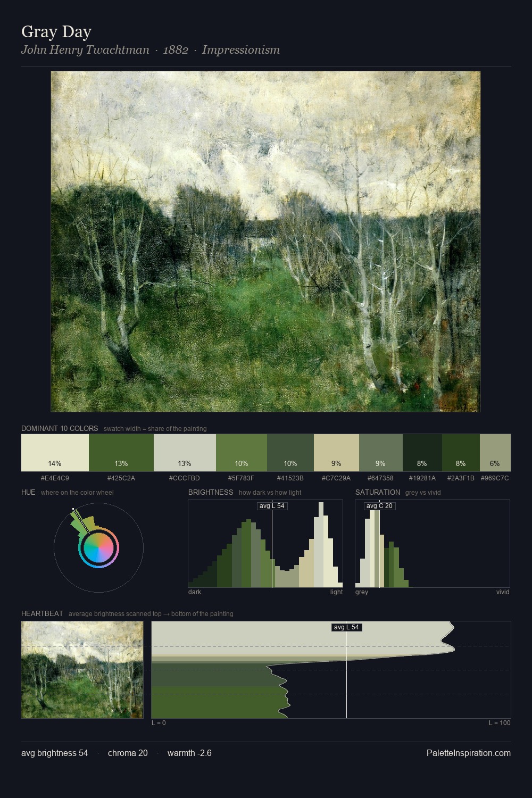Pick the #CCCFBD pale gray swatch
The height and width of the screenshot is (798, 532).
click(x=185, y=453)
